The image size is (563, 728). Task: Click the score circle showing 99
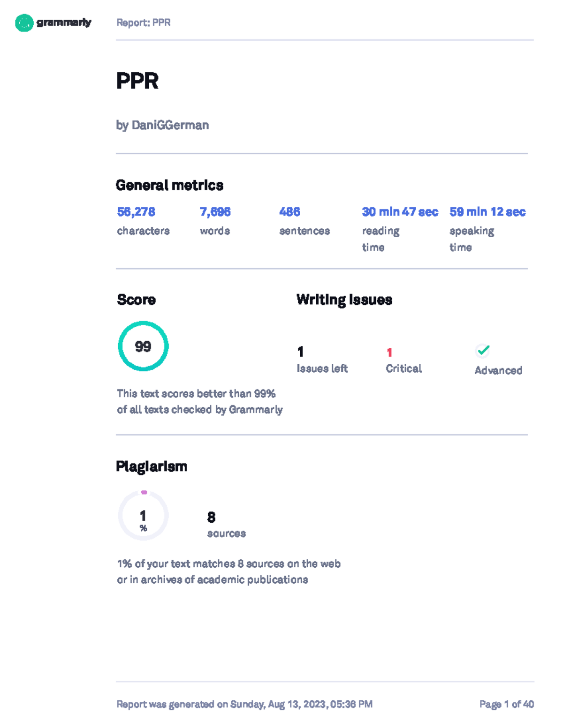[143, 346]
